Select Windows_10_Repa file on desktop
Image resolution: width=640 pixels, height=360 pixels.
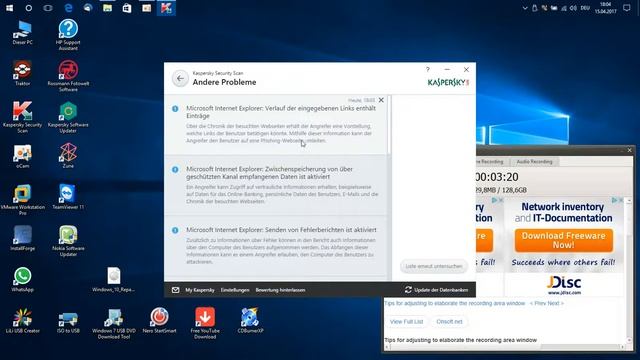click(113, 280)
